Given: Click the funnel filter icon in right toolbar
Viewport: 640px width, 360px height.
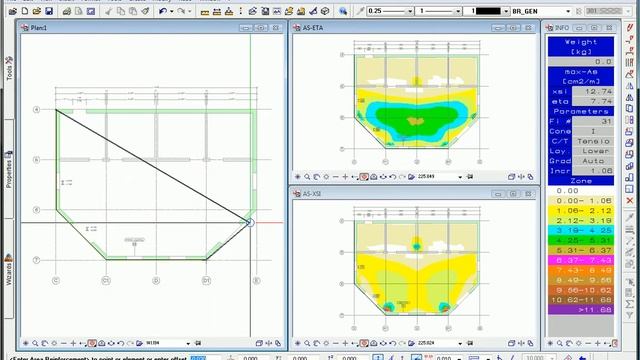Looking at the screenshot, I should click(629, 315).
